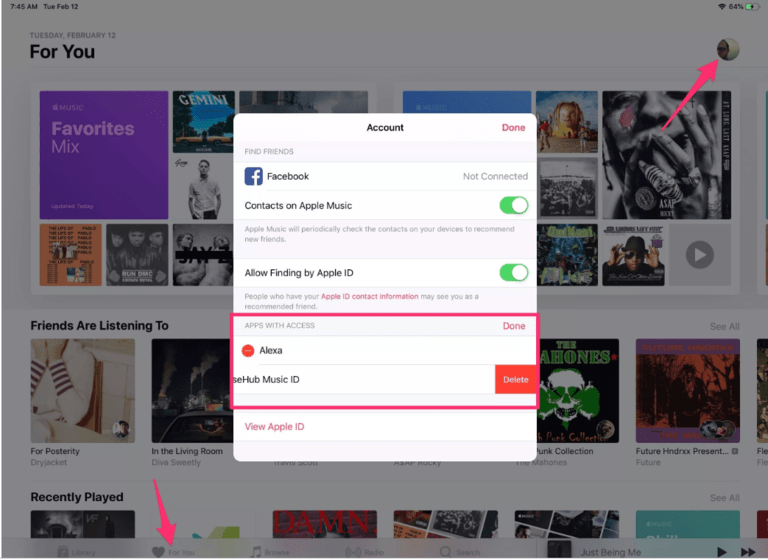See All recently played items

pyautogui.click(x=724, y=498)
